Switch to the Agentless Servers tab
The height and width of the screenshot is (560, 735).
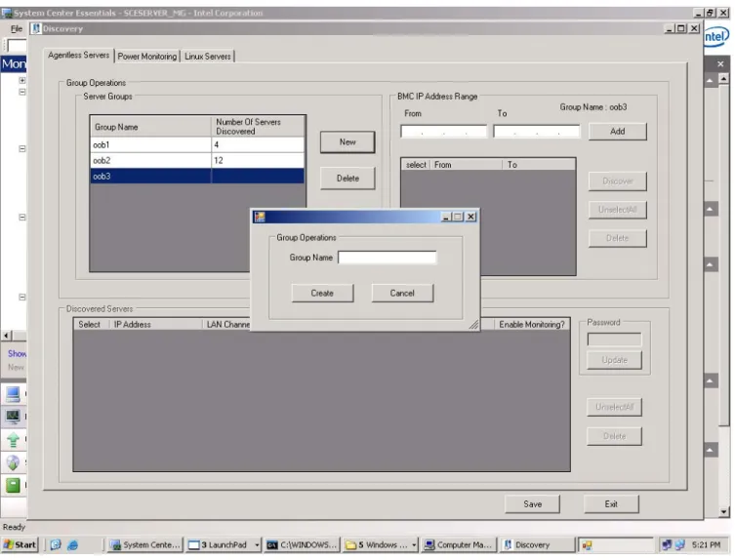pyautogui.click(x=78, y=56)
